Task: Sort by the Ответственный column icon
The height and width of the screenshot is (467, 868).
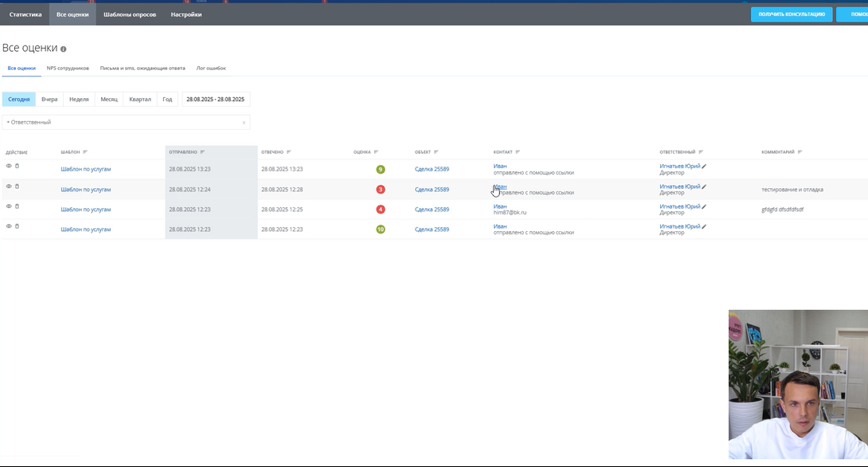Action: (701, 151)
